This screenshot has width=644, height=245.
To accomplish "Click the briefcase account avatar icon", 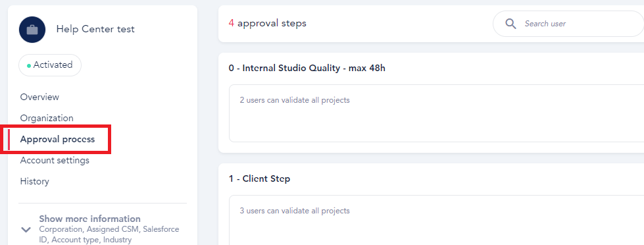I will coord(32,30).
